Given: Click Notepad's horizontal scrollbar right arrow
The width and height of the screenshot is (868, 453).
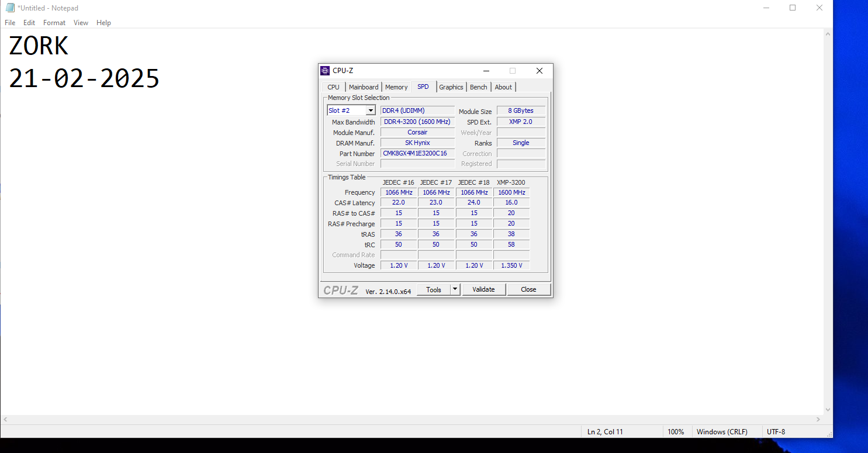Looking at the screenshot, I should [818, 420].
